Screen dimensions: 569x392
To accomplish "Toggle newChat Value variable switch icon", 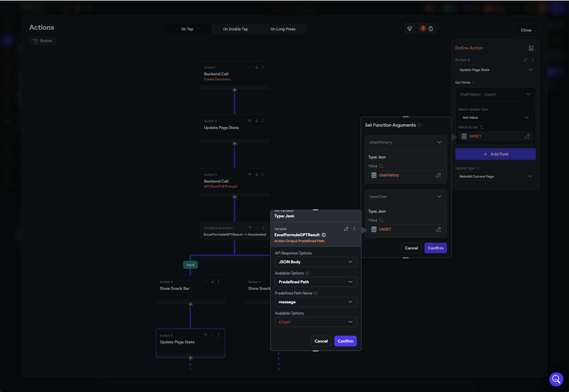I will point(381,221).
